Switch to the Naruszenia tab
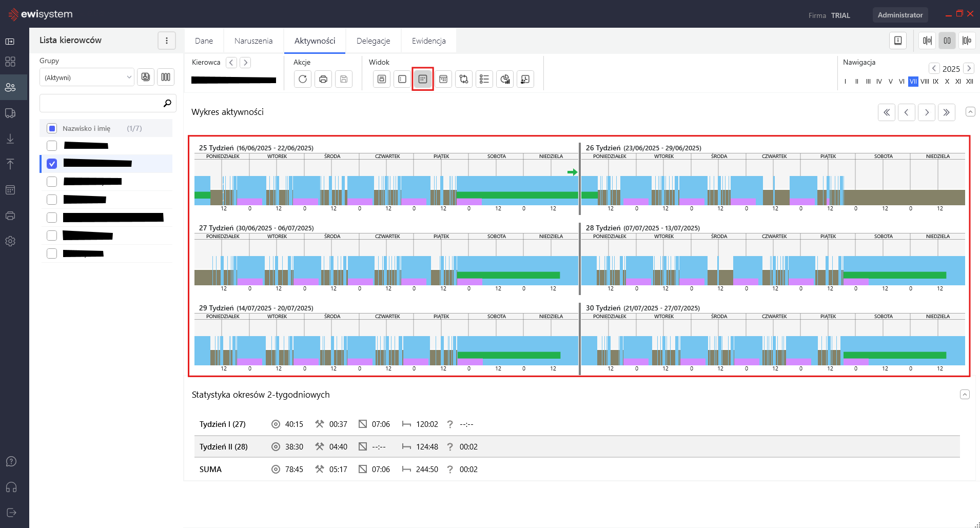The height and width of the screenshot is (528, 980). pos(253,41)
